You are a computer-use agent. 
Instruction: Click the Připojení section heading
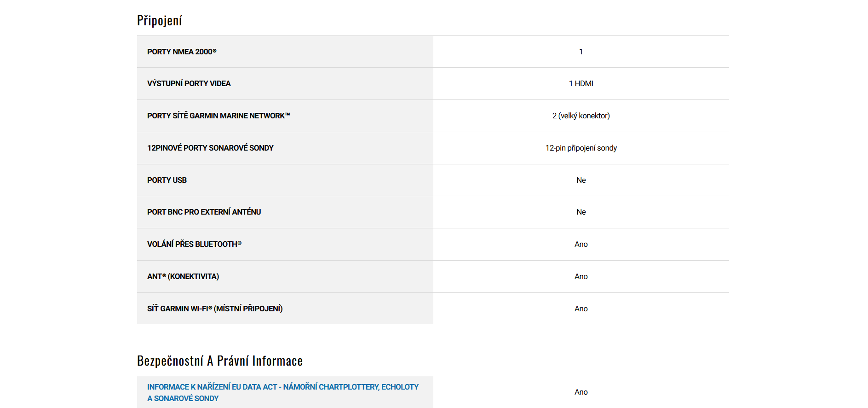[x=160, y=21]
